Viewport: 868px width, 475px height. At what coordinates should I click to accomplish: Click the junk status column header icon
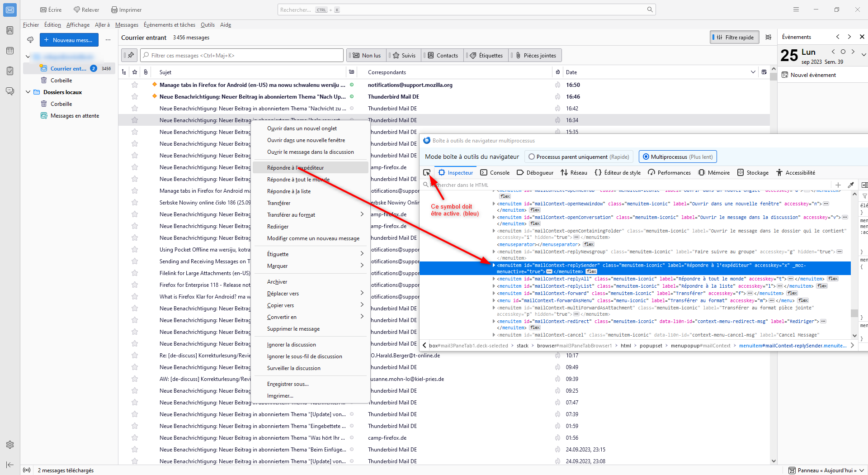click(x=558, y=72)
